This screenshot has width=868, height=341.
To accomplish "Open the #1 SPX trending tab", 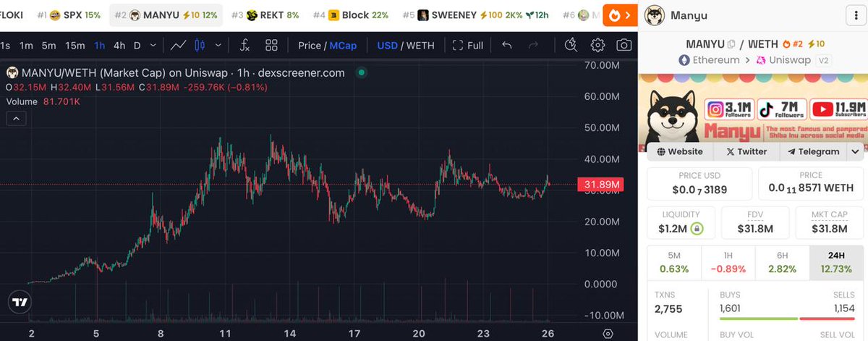I will click(69, 14).
